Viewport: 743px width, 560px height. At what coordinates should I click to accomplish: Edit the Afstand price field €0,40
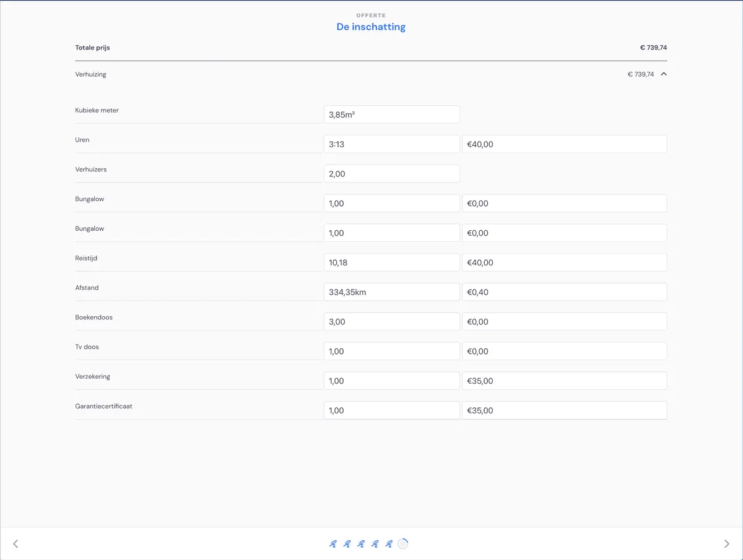click(x=565, y=292)
